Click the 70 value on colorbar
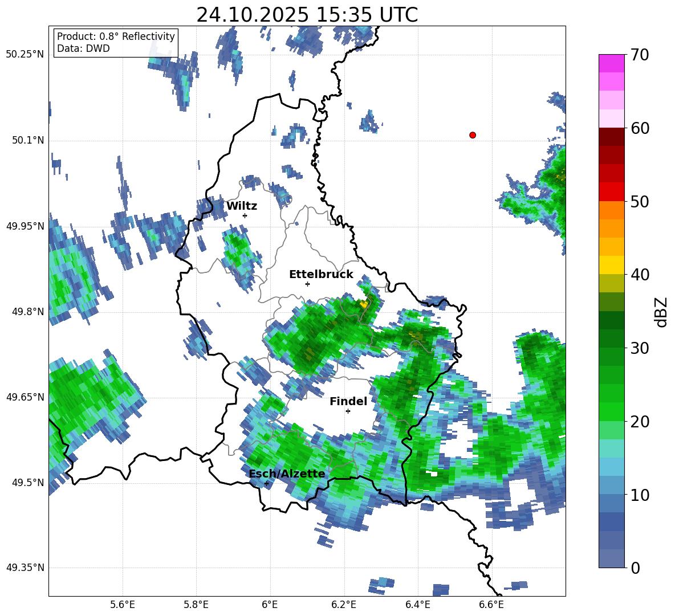The image size is (675, 616). [x=640, y=55]
